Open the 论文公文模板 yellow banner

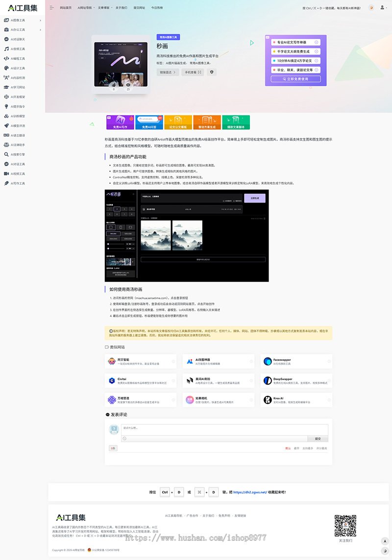coord(178,122)
